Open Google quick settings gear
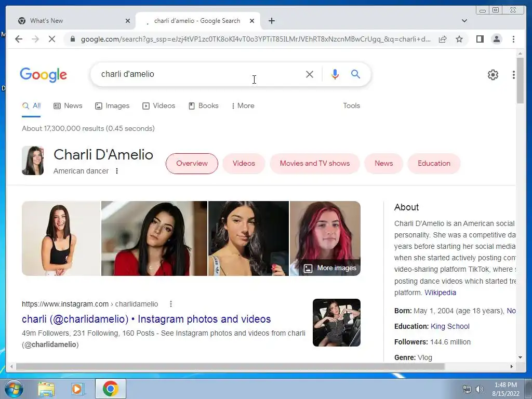This screenshot has width=532, height=399. pos(493,75)
